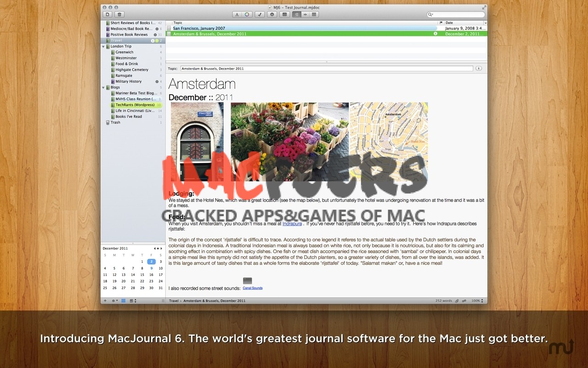
Task: Open the Colors wheel toolbar button
Action: [x=247, y=15]
